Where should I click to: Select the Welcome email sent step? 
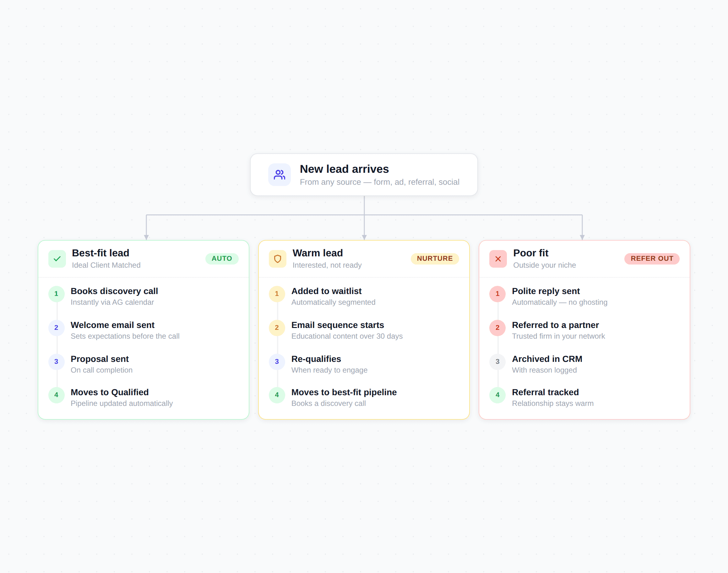tap(112, 325)
